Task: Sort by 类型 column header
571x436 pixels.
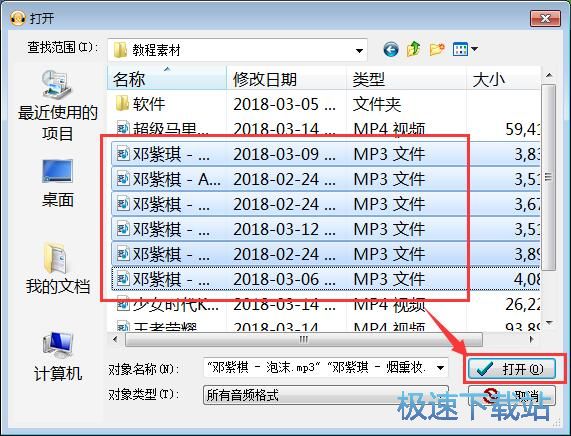Action: (406, 78)
